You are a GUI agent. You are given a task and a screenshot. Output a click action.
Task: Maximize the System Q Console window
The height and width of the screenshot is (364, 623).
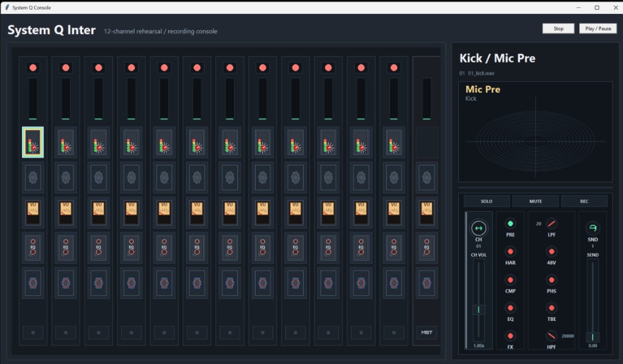(x=597, y=7)
